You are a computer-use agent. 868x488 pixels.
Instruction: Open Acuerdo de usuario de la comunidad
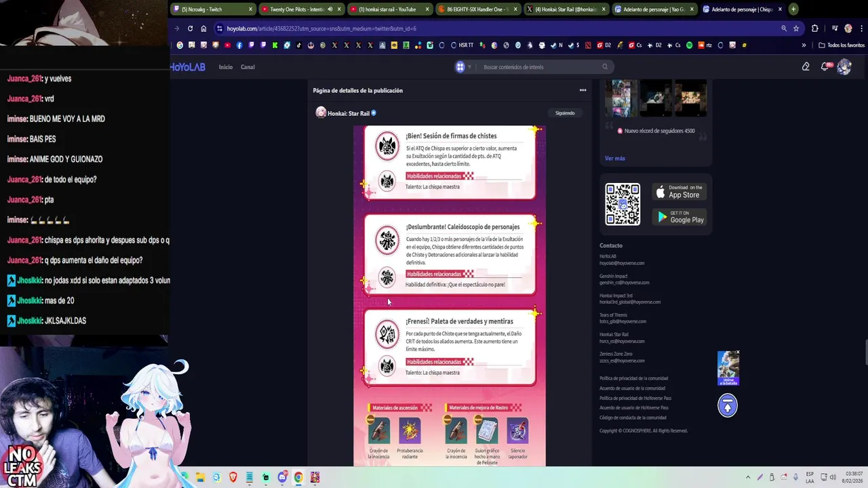click(632, 388)
